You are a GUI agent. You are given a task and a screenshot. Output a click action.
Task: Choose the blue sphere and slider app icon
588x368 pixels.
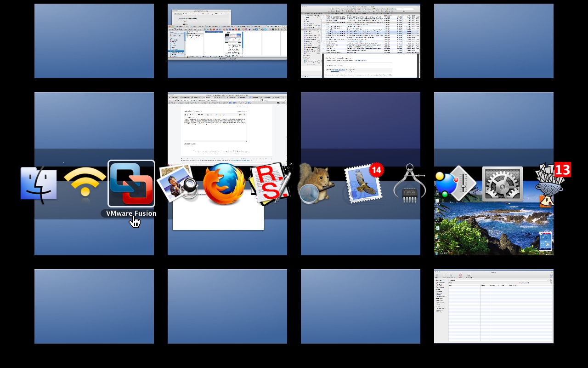click(x=456, y=184)
